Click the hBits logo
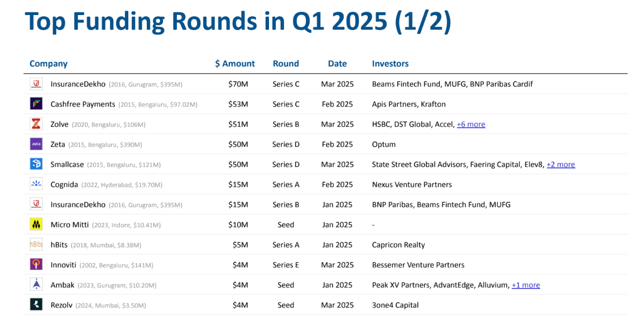This screenshot has width=644, height=331. tap(36, 244)
